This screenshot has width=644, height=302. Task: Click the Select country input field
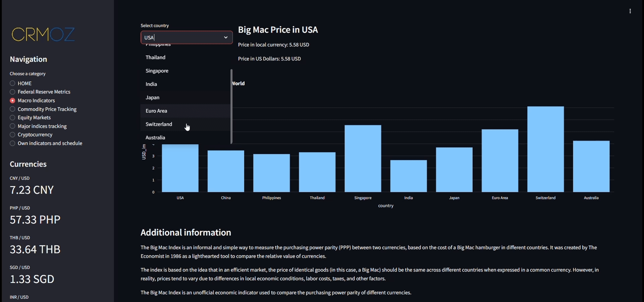[x=181, y=38]
